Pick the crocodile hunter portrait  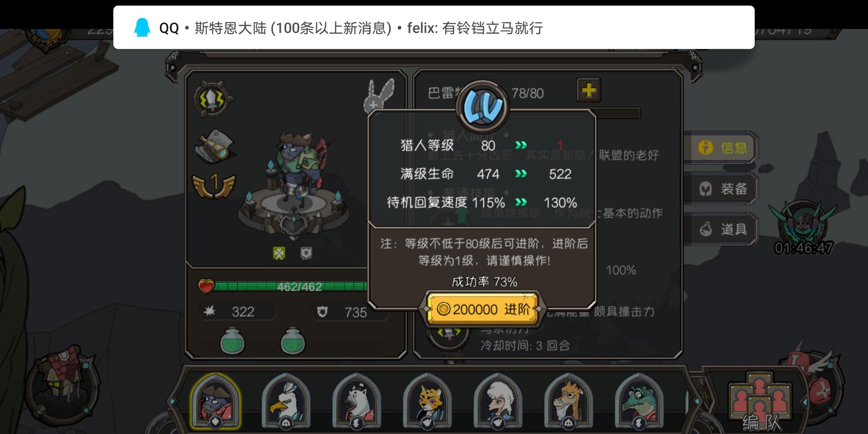pyautogui.click(x=639, y=401)
